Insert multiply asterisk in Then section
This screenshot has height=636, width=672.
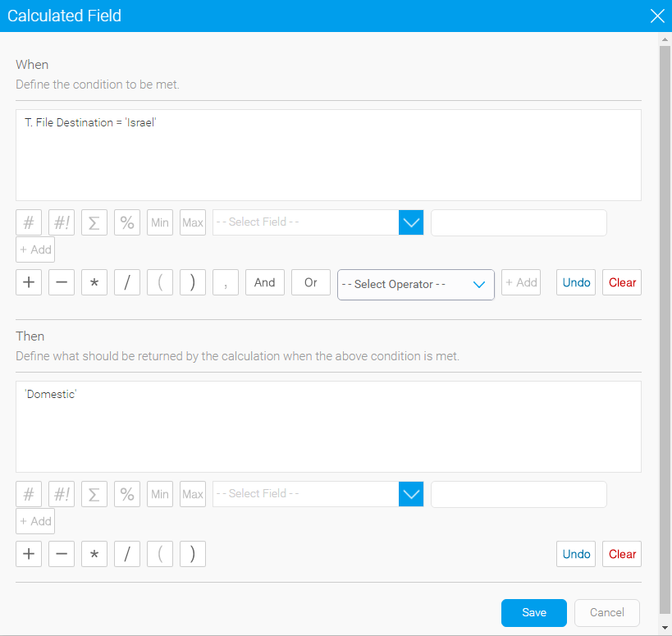point(94,554)
